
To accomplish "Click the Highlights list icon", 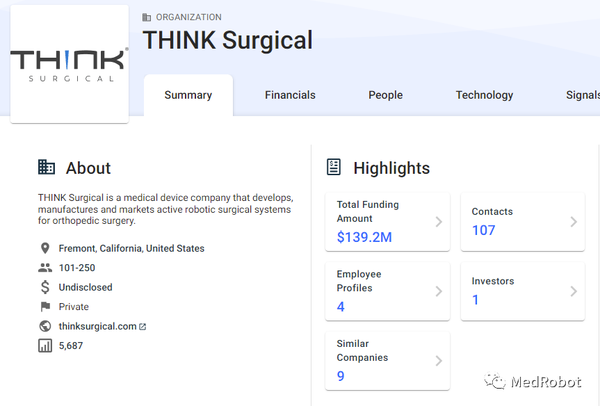I will (x=334, y=167).
